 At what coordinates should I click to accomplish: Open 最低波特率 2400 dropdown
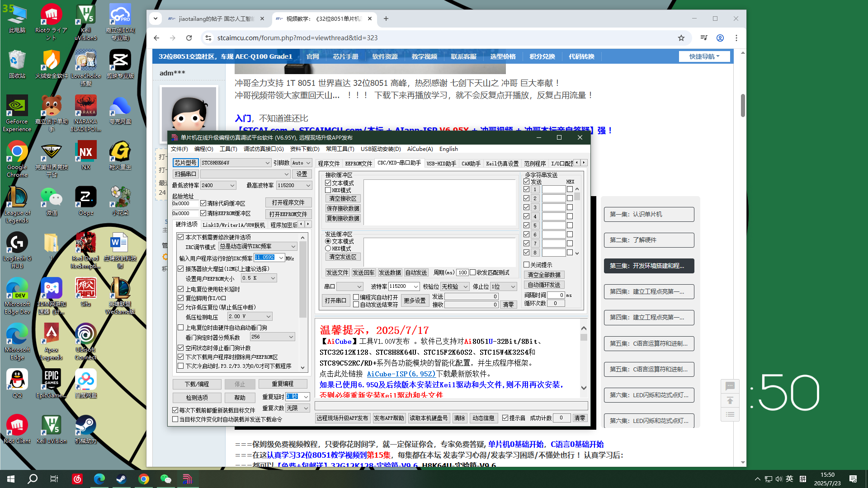(218, 185)
